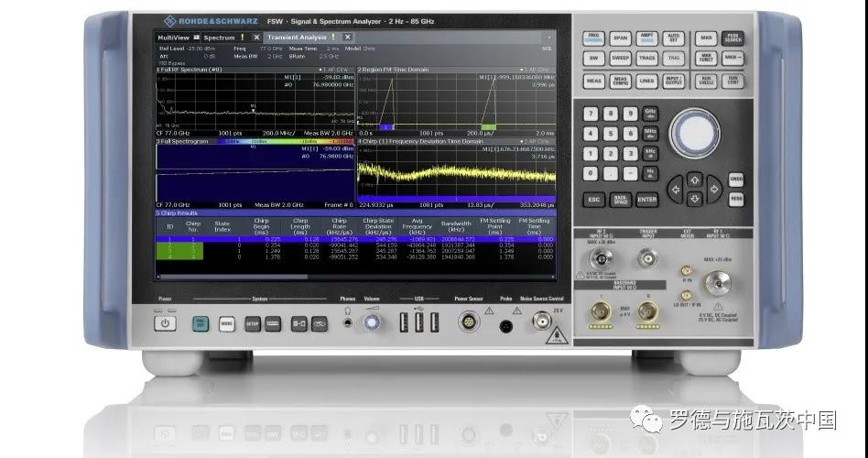Viewport: 868px width, 458px height.
Task: Start RUN CONT continuous measurement
Action: pos(732,82)
